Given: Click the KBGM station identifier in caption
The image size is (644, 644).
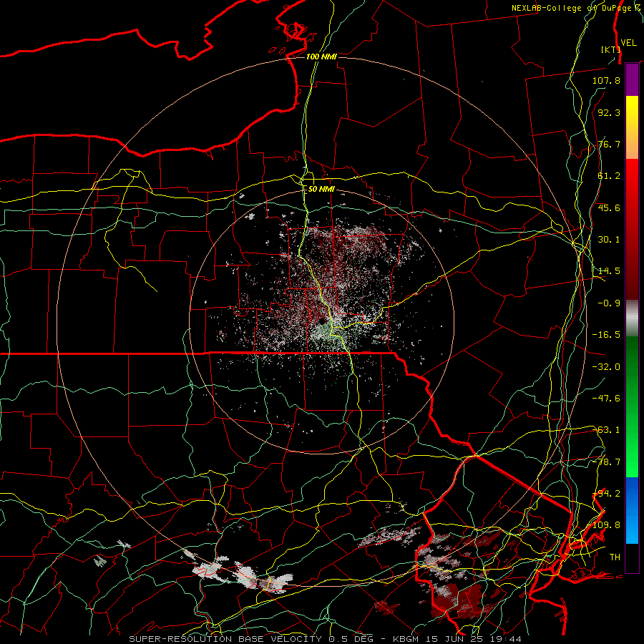Looking at the screenshot, I should [406, 639].
